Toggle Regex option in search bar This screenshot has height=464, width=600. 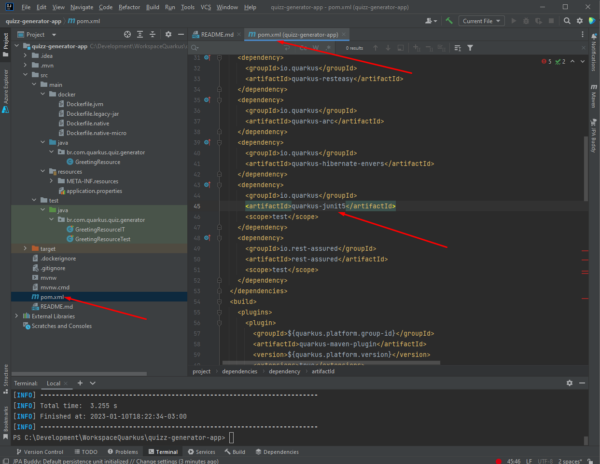click(328, 48)
